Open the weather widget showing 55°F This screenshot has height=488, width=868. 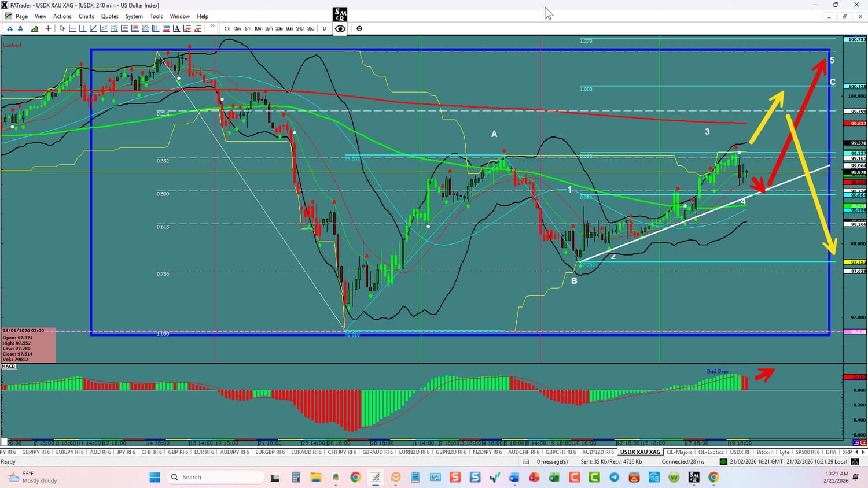[32, 477]
